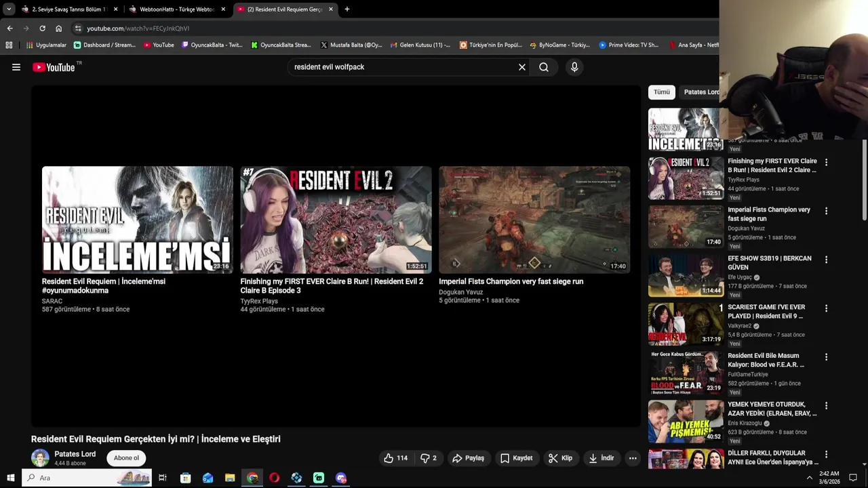868x488 pixels.
Task: Open the Patates Lord channel name link
Action: (75, 454)
